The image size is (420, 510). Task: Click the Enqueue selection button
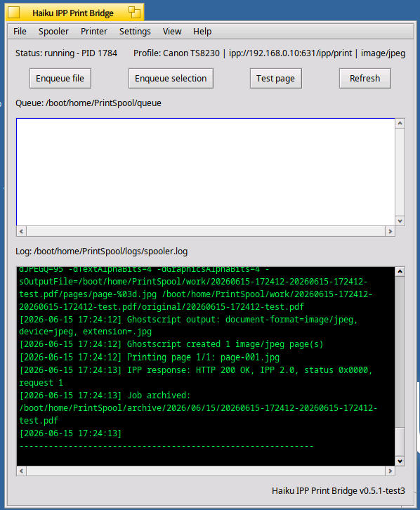point(171,79)
